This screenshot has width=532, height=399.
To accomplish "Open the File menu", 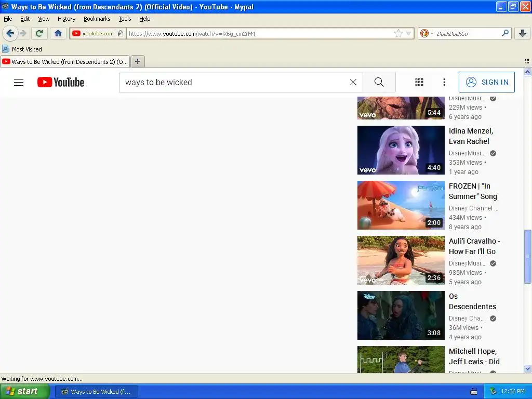I will (x=8, y=19).
